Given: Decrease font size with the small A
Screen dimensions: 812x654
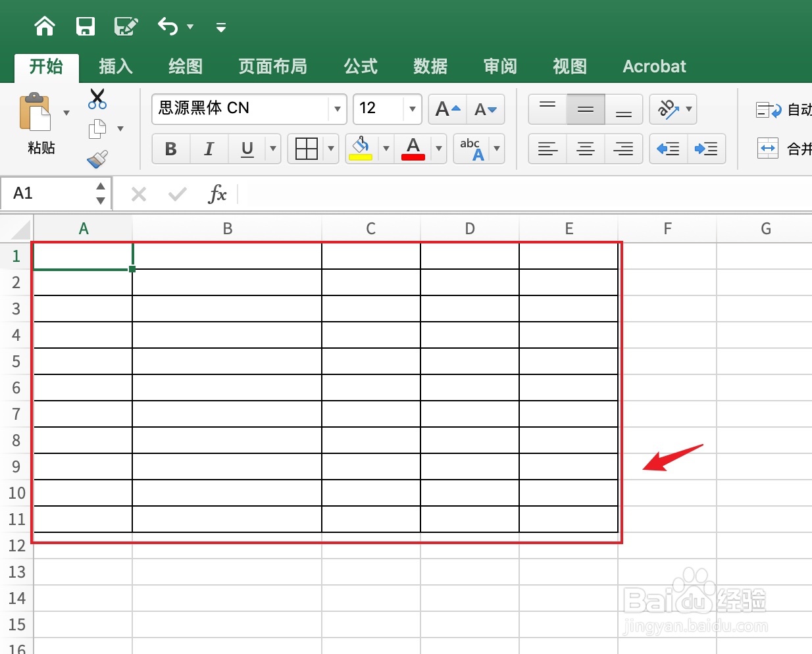Looking at the screenshot, I should 486,109.
